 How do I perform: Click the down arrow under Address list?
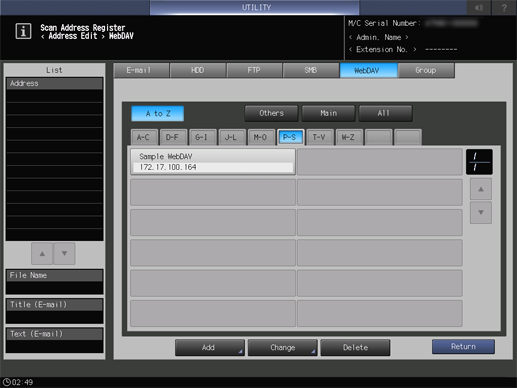pyautogui.click(x=64, y=254)
